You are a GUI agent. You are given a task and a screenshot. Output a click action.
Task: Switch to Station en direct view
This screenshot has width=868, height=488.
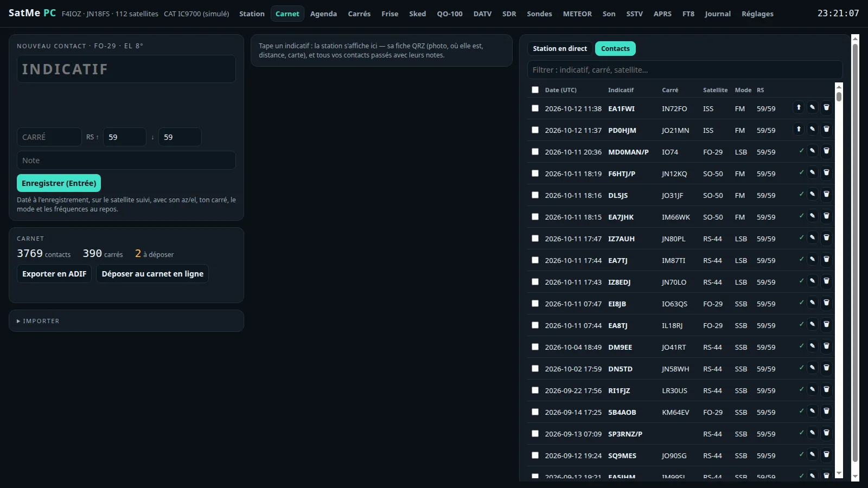pyautogui.click(x=560, y=48)
